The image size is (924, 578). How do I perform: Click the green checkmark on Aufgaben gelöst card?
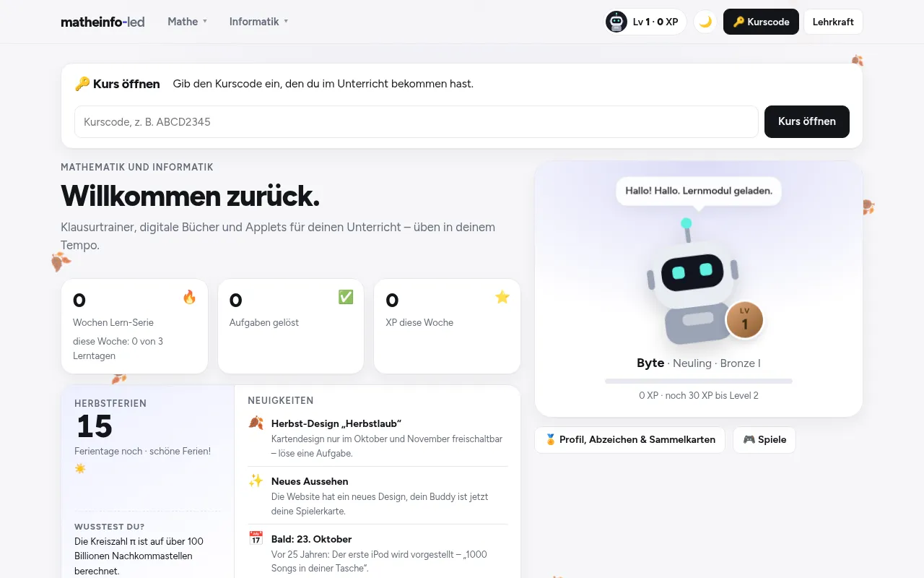point(346,297)
